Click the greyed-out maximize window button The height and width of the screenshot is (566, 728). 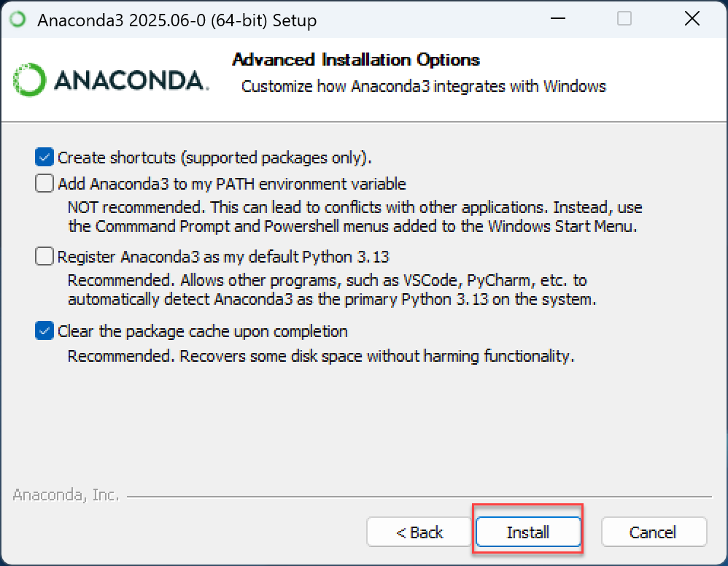624,18
